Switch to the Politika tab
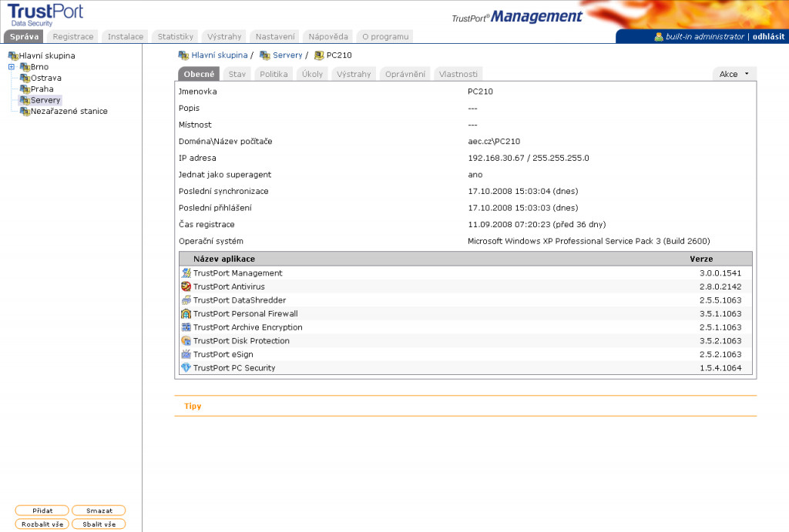789x532 pixels. pyautogui.click(x=274, y=74)
